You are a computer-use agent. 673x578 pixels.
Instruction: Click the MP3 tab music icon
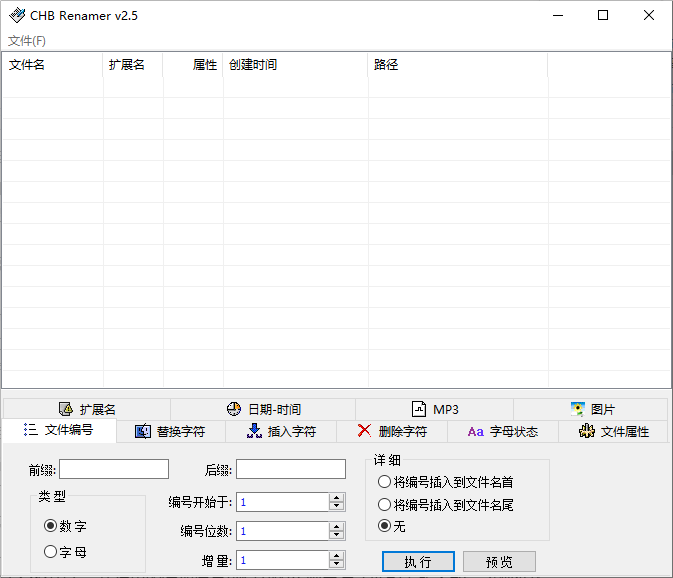tap(420, 409)
